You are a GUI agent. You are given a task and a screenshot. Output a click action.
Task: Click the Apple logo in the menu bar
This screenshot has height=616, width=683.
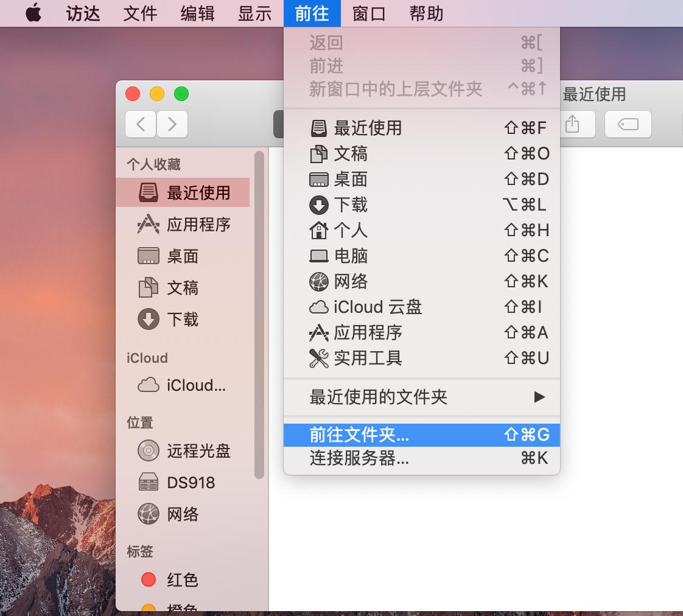click(x=32, y=13)
